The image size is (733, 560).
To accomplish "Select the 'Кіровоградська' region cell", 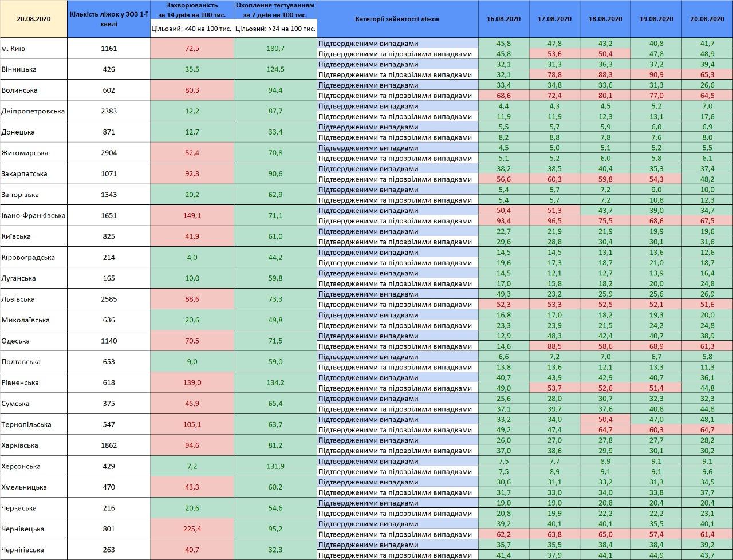I will 33,258.
